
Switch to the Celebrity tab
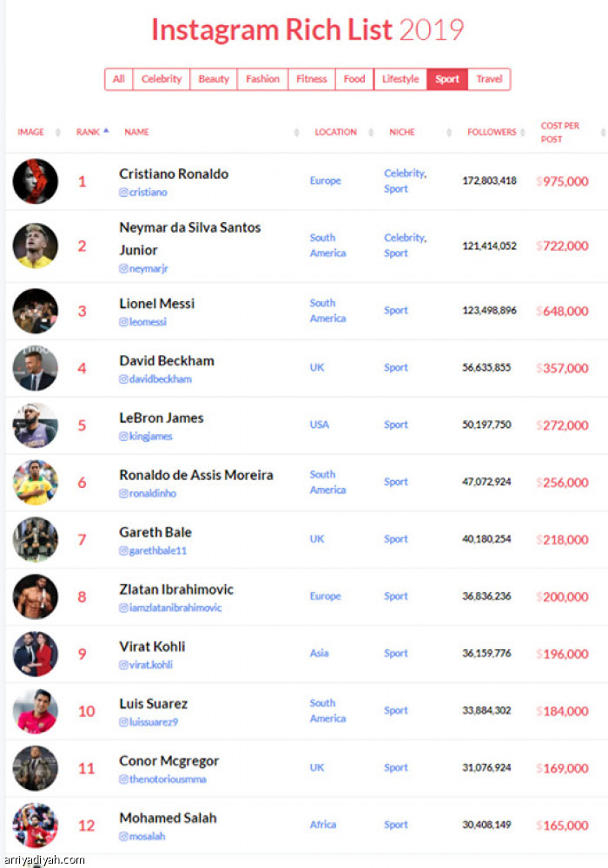[x=162, y=79]
